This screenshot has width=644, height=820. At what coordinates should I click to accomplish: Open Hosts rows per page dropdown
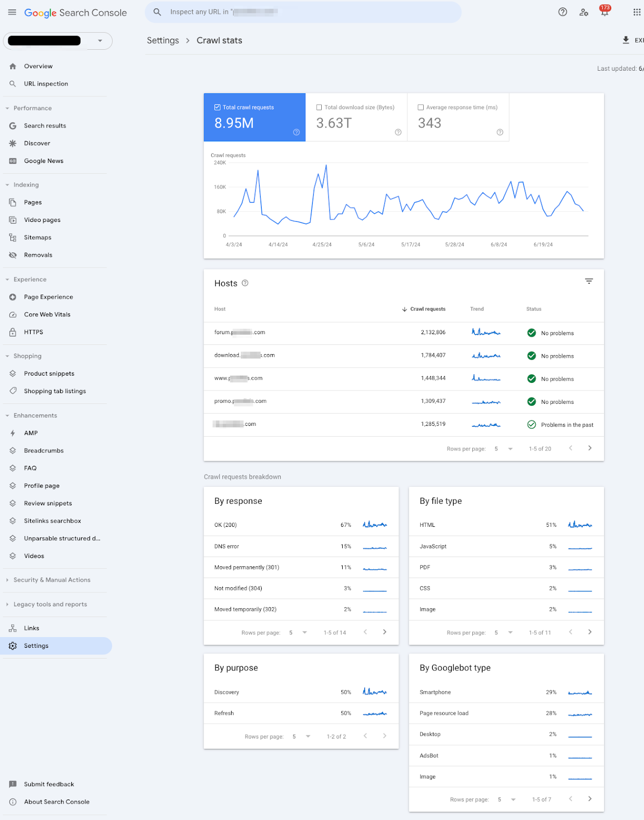coord(504,449)
